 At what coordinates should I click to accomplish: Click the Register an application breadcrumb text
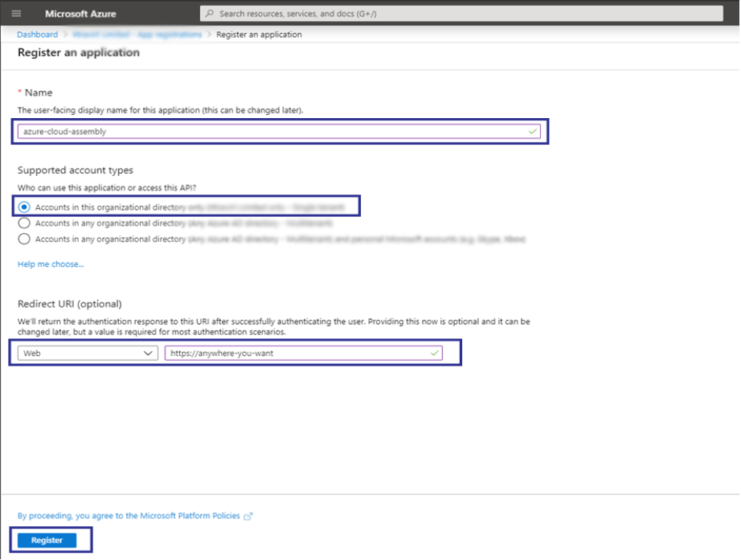[259, 35]
